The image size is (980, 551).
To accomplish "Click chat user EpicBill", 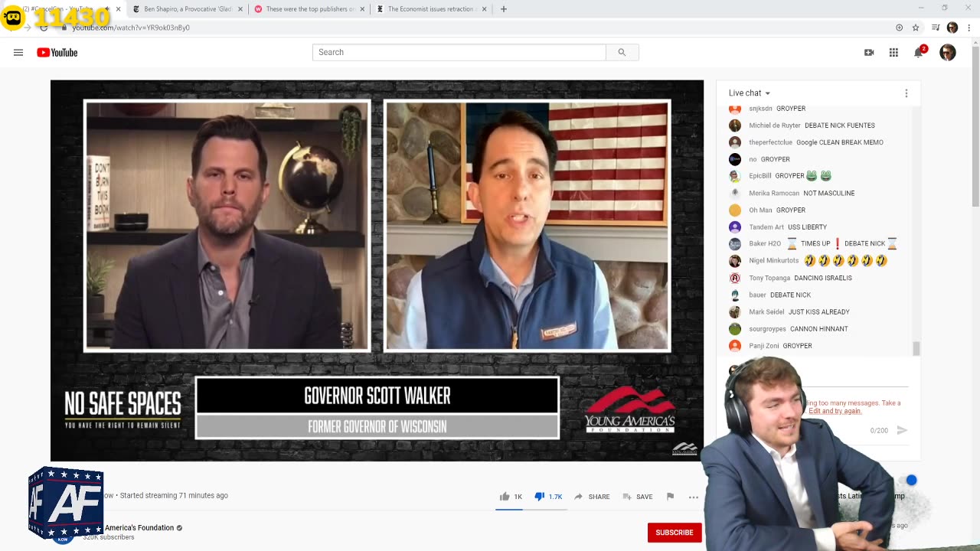I will (x=760, y=176).
